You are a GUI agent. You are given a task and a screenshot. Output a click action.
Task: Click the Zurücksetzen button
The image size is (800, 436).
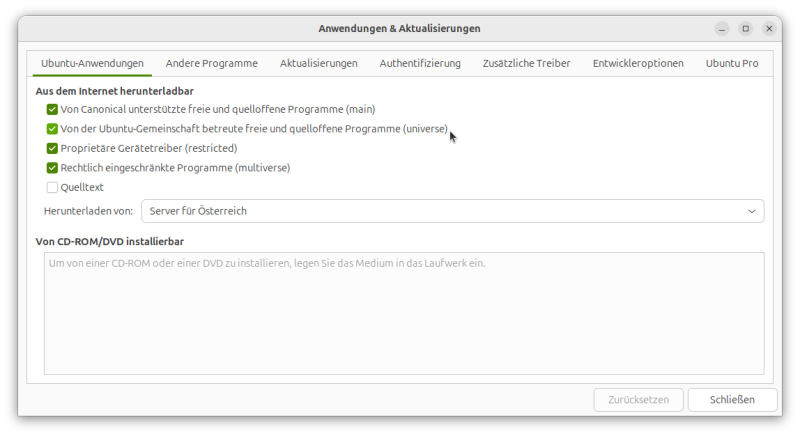click(639, 399)
